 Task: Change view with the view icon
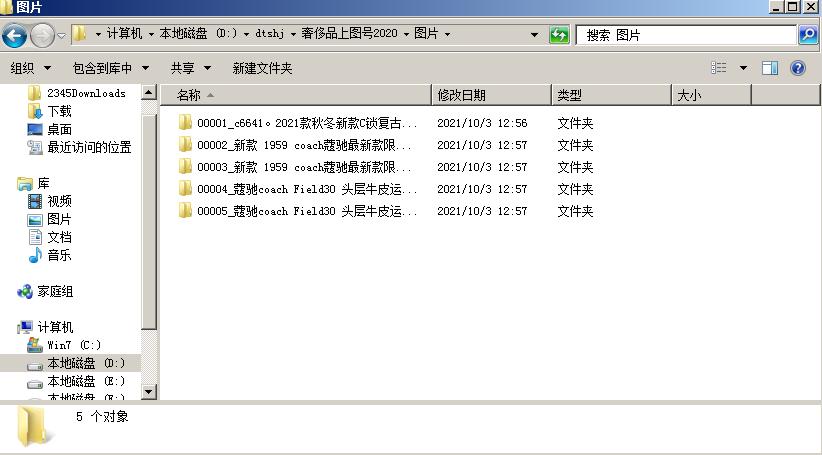[719, 68]
